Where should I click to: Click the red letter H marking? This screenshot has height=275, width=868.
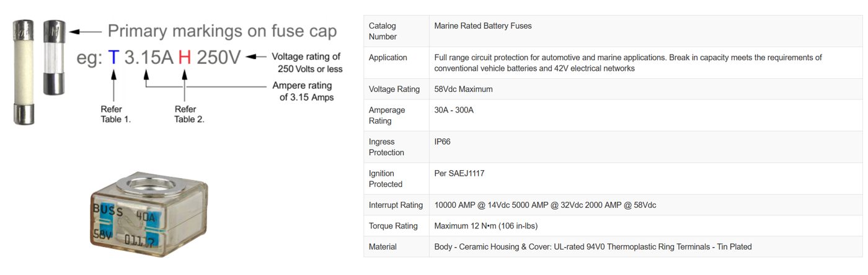click(184, 57)
